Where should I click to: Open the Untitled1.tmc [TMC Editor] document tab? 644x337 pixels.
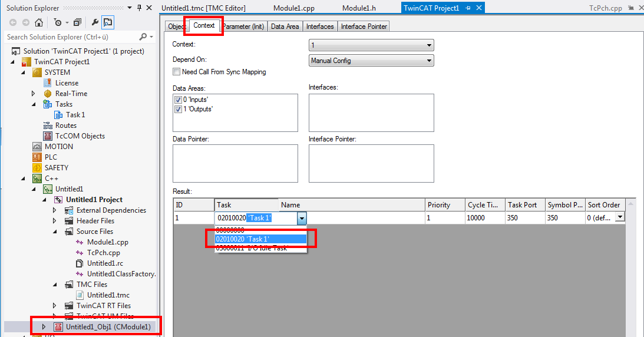pyautogui.click(x=203, y=8)
